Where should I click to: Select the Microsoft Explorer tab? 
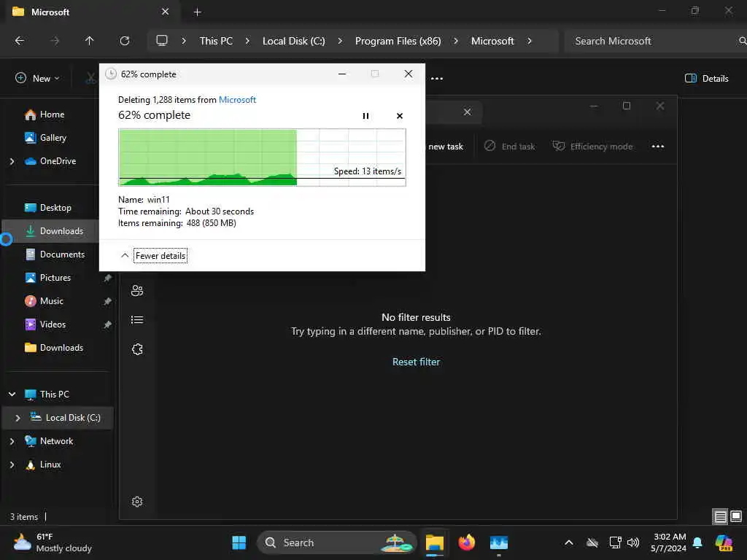pyautogui.click(x=90, y=12)
